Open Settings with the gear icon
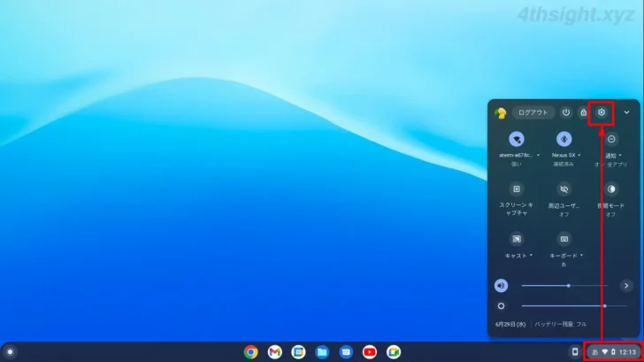644x362 pixels. pyautogui.click(x=602, y=112)
